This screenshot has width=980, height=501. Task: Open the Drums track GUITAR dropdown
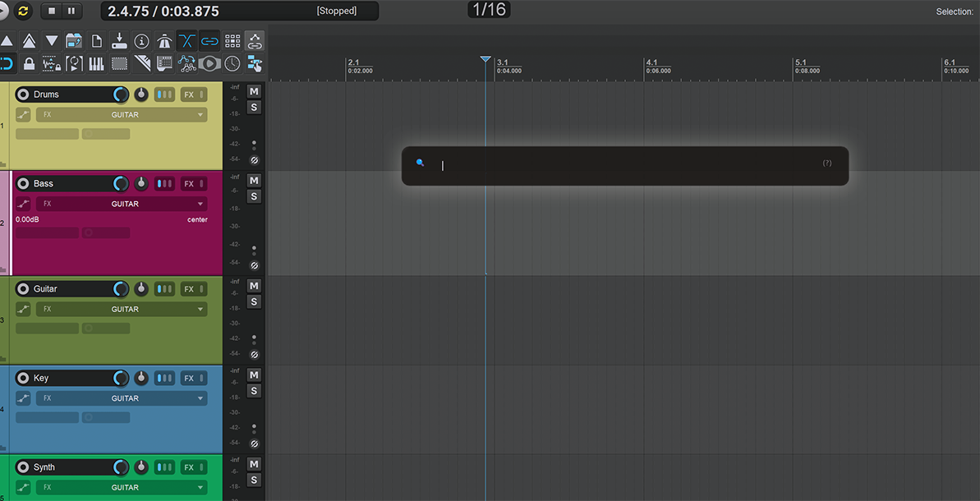tap(122, 115)
